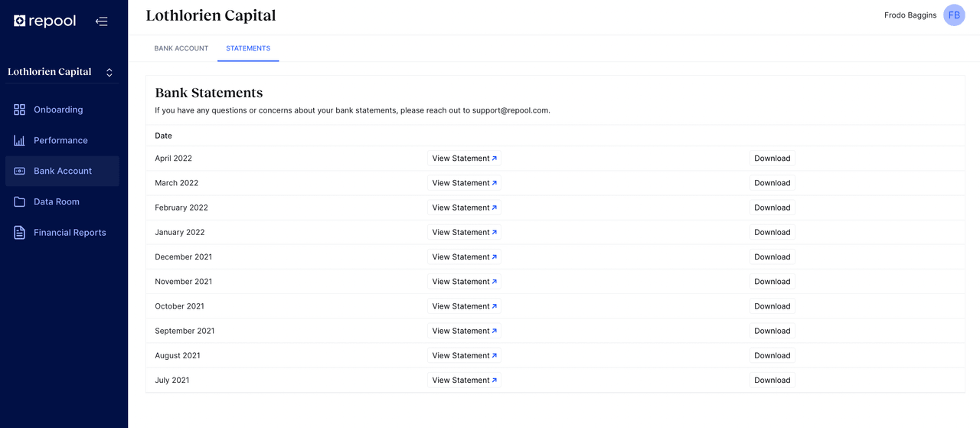
Task: Go to the Performance section
Action: 60,140
